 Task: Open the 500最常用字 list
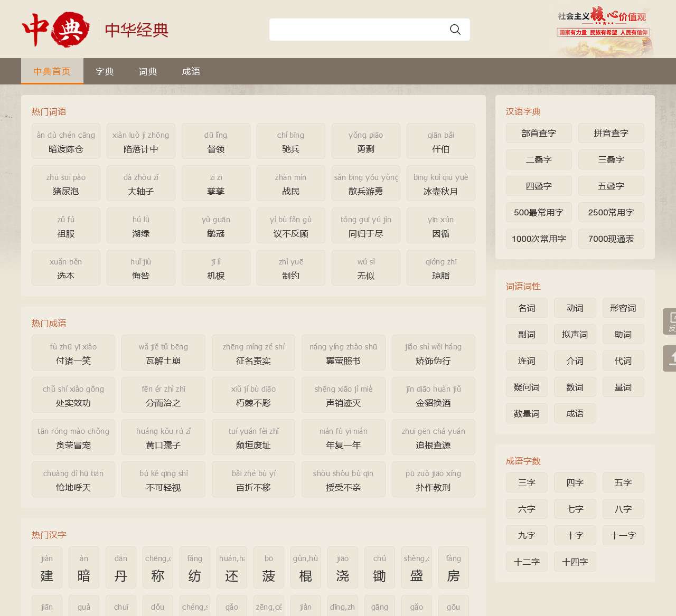coord(538,212)
